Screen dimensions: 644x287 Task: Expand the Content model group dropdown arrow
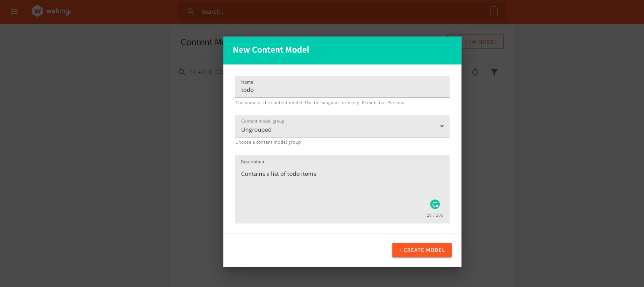coord(442,127)
